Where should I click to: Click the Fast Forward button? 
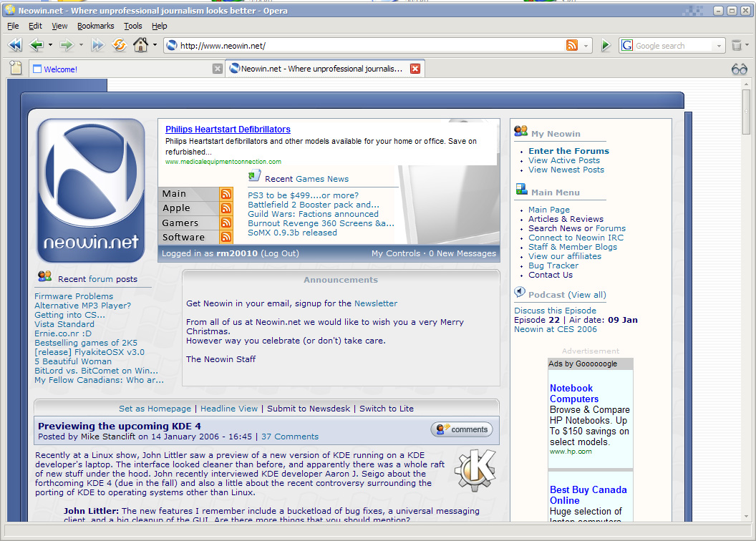97,45
